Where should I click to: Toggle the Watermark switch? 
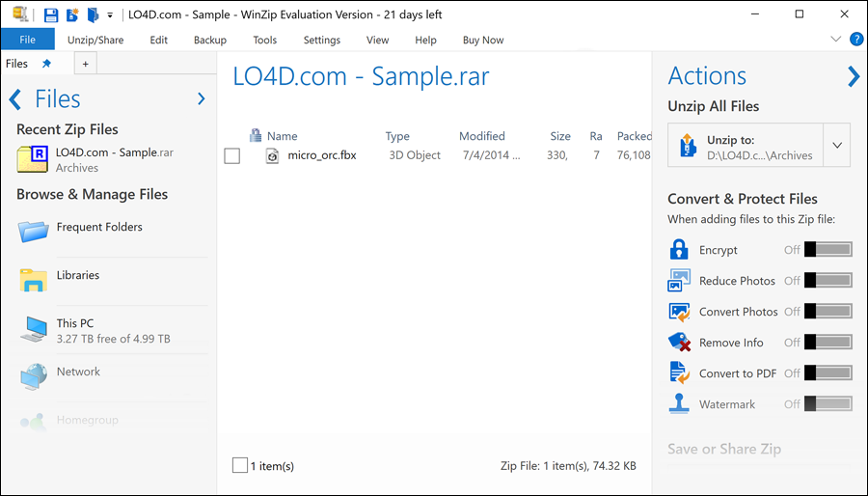coord(828,404)
